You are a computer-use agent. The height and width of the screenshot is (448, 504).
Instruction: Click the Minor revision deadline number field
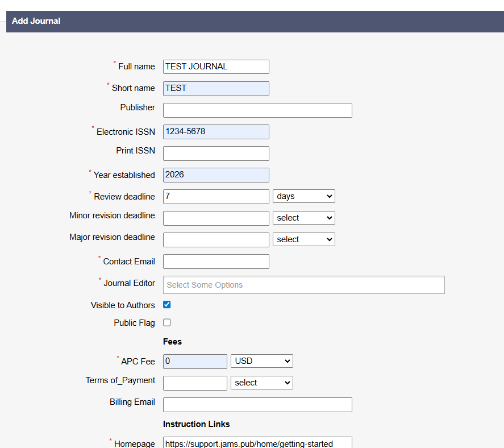pos(216,218)
